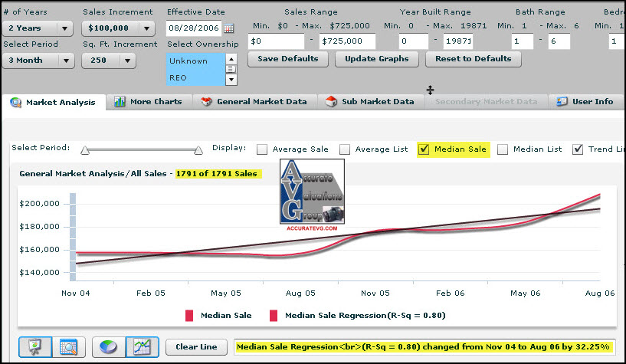This screenshot has height=364, width=626.
Task: Click the '1791 of 1791 Sales' text
Action: click(x=216, y=174)
